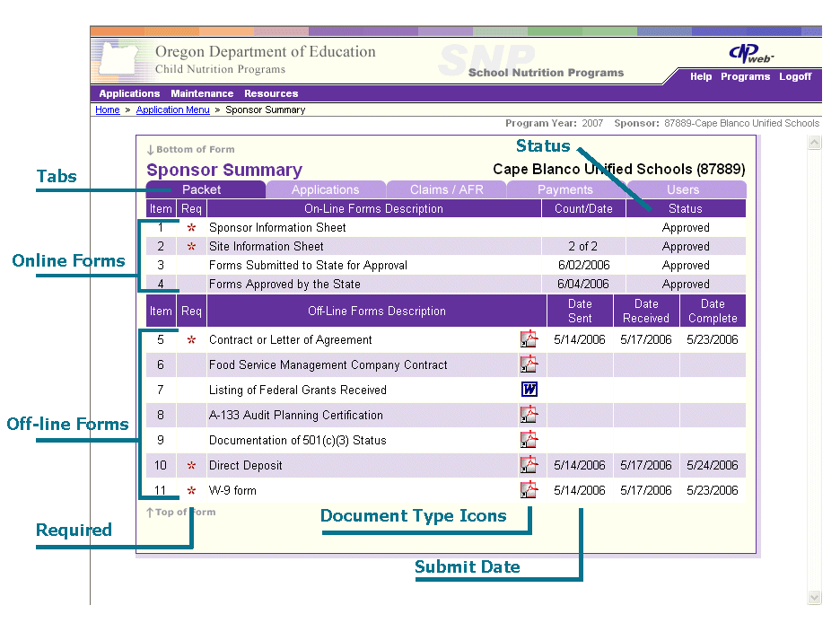Click the Date Received column header
840x623 pixels.
click(646, 311)
